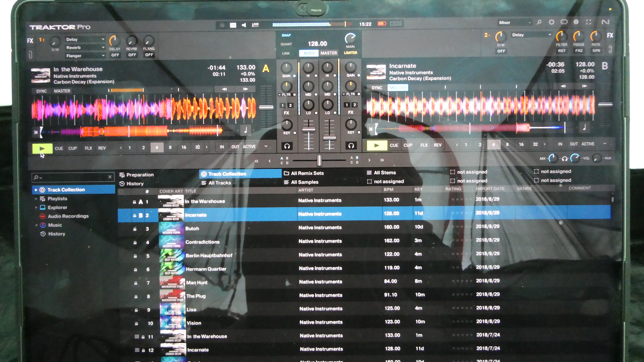The height and width of the screenshot is (362, 644).
Task: Click Deck A channel volume fader
Action: [x=309, y=129]
